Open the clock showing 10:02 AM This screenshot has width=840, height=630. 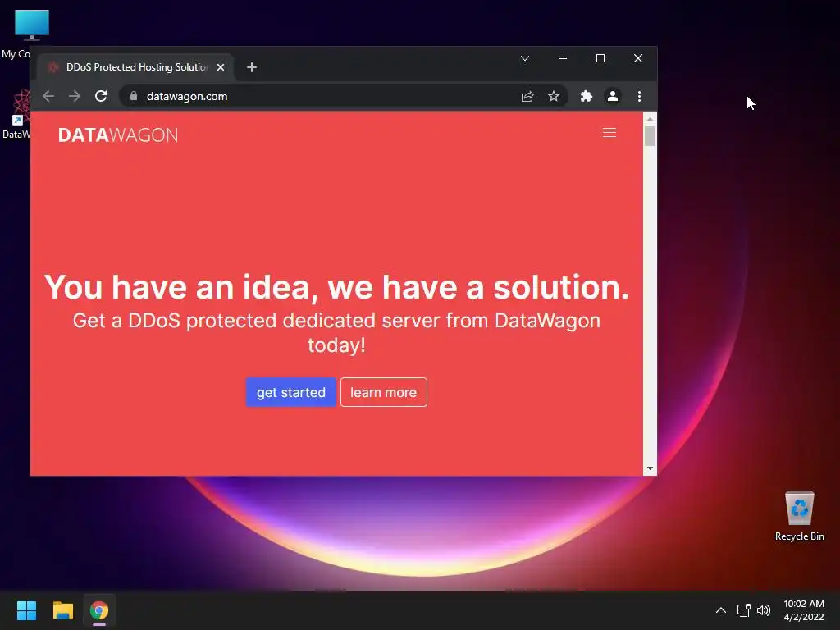(804, 610)
